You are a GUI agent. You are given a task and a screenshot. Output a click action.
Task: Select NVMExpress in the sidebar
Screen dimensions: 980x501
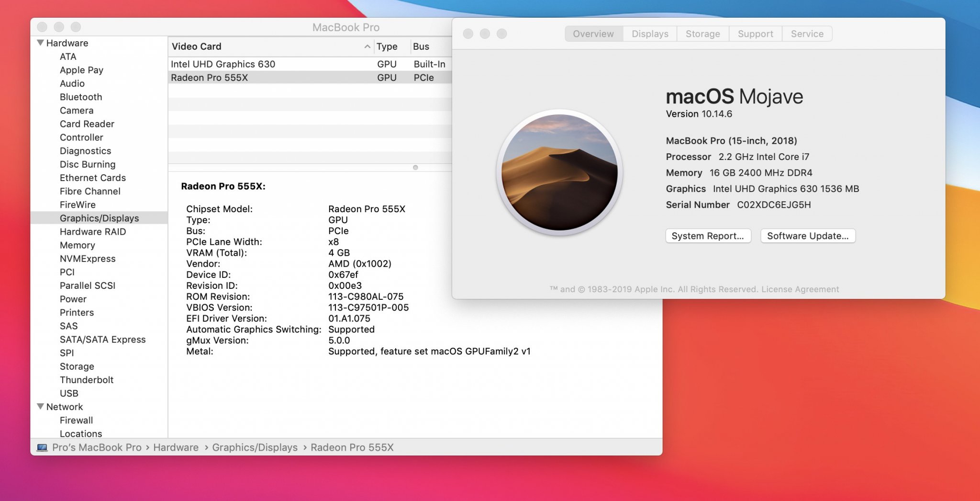click(x=88, y=259)
